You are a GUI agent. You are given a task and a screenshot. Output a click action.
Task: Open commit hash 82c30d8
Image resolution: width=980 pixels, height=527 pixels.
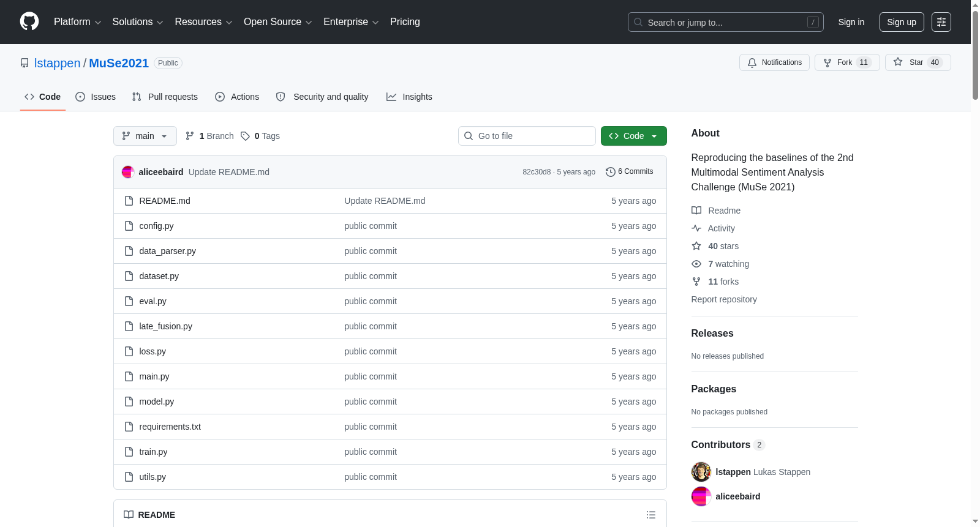tap(537, 172)
